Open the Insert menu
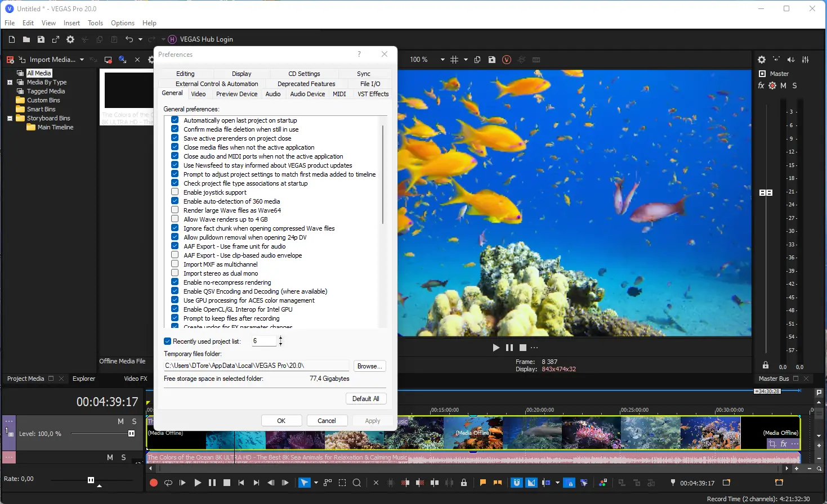Screen dimensions: 827x504 pyautogui.click(x=71, y=23)
